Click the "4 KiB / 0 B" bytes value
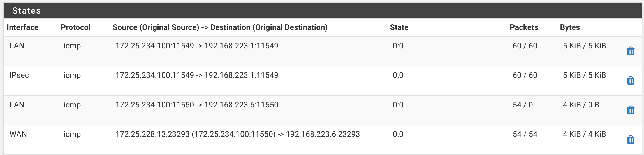This screenshot has width=644, height=155. click(581, 105)
